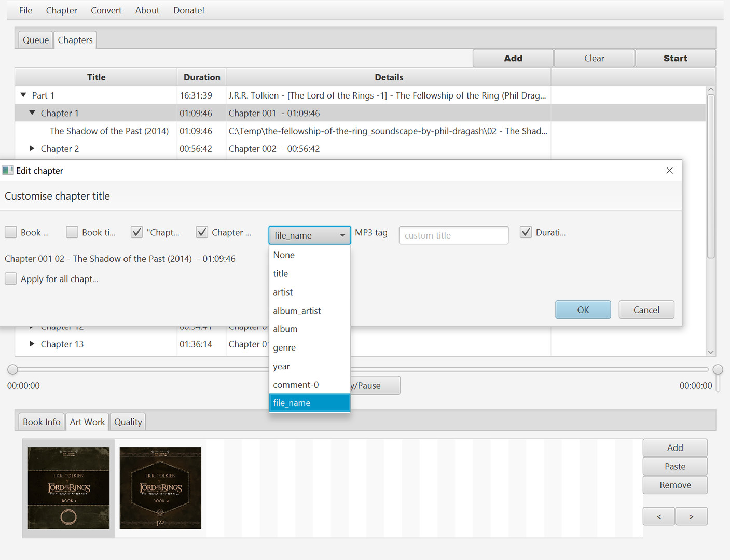The width and height of the screenshot is (730, 560).
Task: Select "title" from the tag list
Action: pyautogui.click(x=280, y=273)
